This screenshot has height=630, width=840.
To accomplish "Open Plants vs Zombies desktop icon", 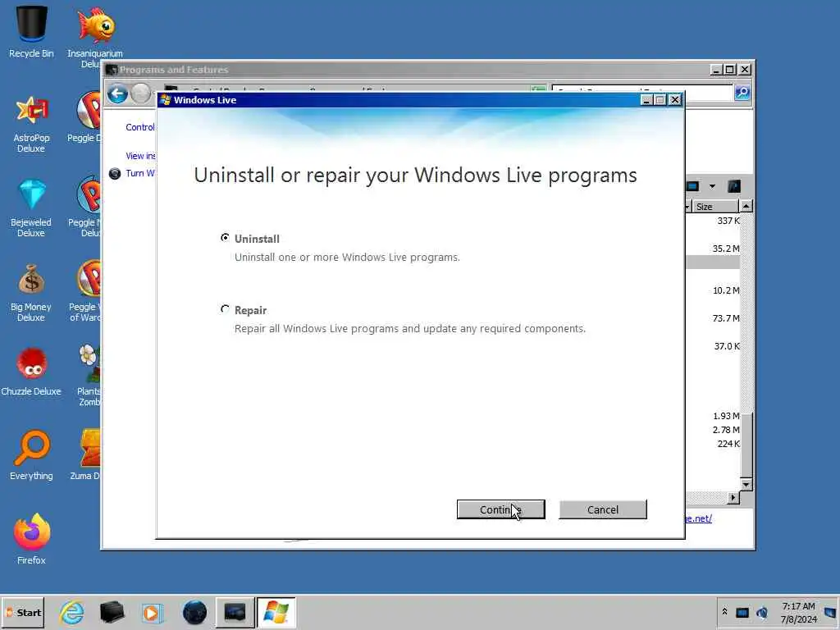I will pyautogui.click(x=89, y=375).
